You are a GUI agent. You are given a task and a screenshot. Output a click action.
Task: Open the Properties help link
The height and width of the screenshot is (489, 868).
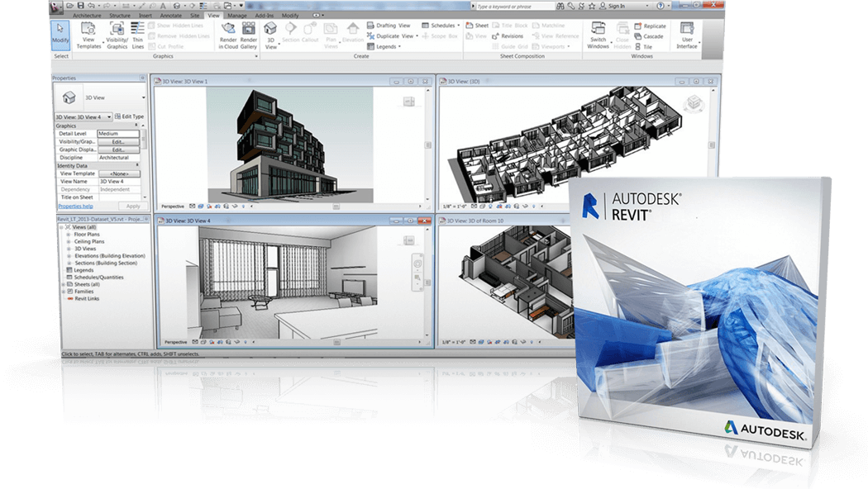coord(76,207)
